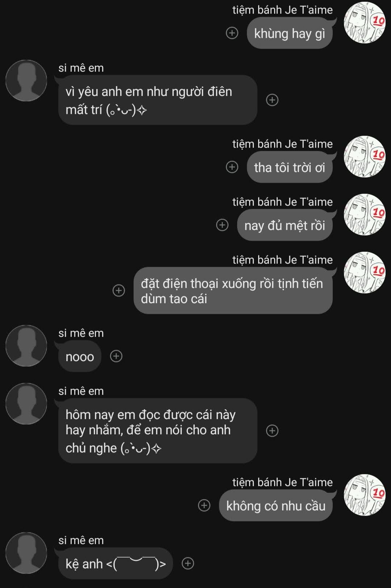Add reaction to "khùng hay gì" message

(232, 33)
